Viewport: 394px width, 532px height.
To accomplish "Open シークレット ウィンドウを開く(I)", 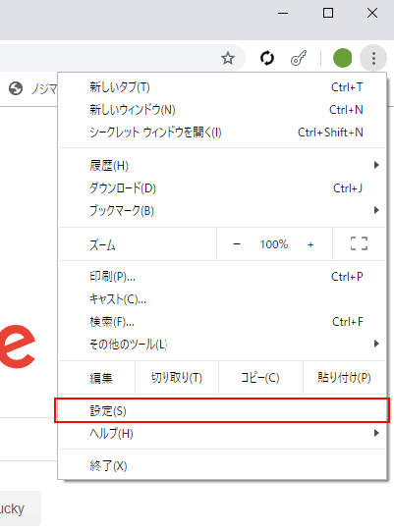I will click(222, 132).
